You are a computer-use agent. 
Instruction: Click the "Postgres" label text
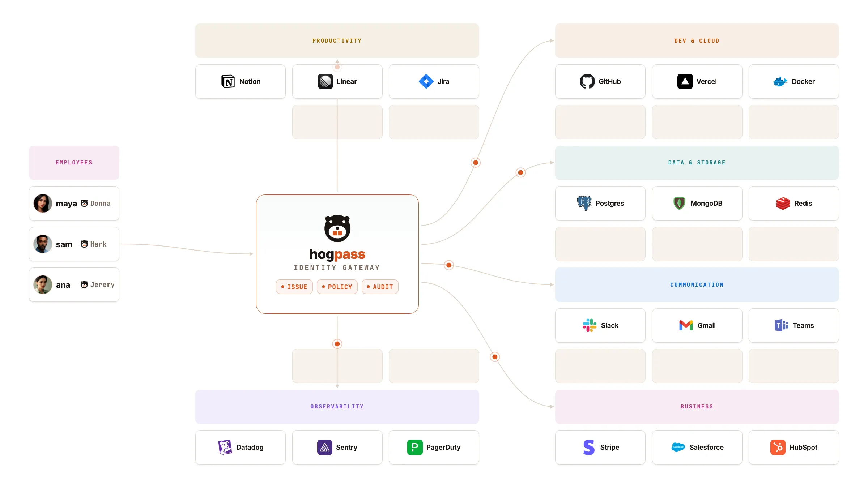(x=610, y=204)
